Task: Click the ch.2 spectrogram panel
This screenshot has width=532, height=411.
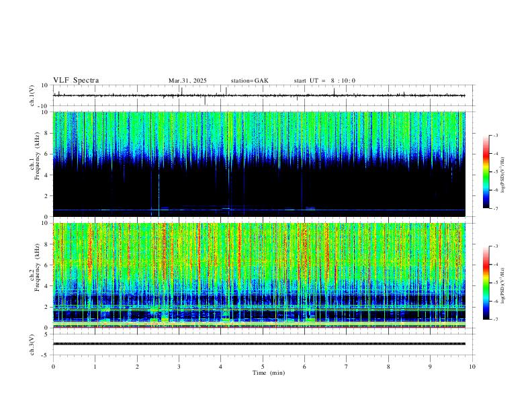Action: [259, 275]
